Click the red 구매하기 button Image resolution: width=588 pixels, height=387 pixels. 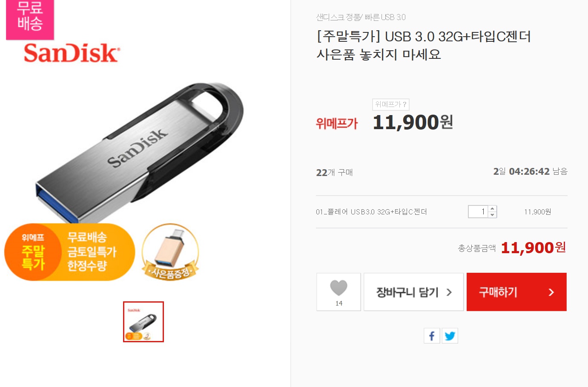pos(516,292)
